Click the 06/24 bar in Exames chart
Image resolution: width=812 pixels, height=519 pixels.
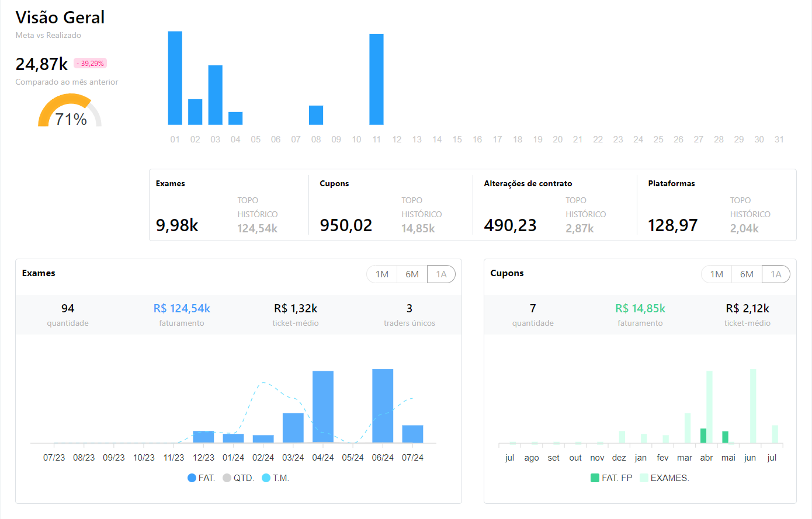pos(383,406)
